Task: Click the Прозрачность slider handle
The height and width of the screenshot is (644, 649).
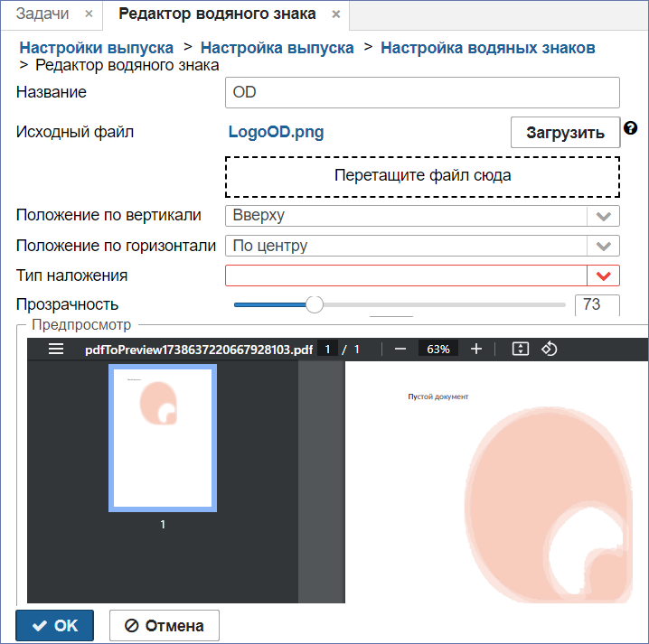Action: (315, 304)
